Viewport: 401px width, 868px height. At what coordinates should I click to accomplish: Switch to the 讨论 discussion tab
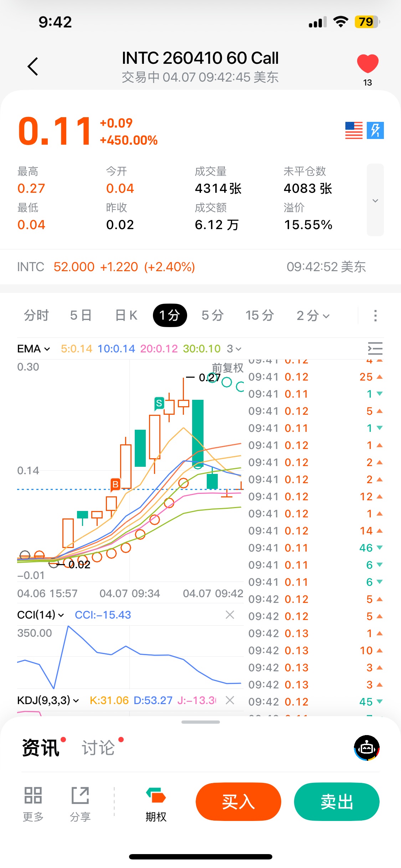point(98,748)
